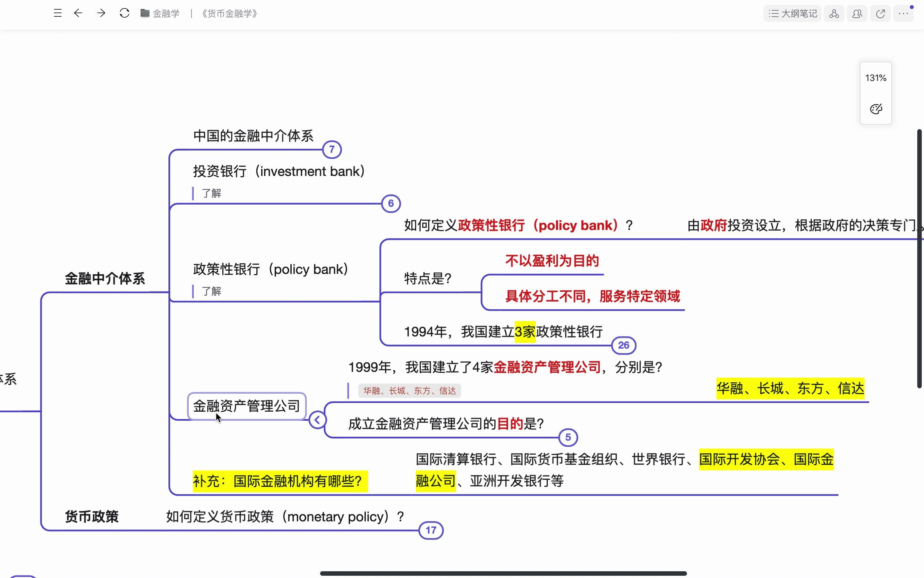Viewport: 924px width, 578px height.
Task: Expand the collapsed node badge 17
Action: (x=431, y=530)
